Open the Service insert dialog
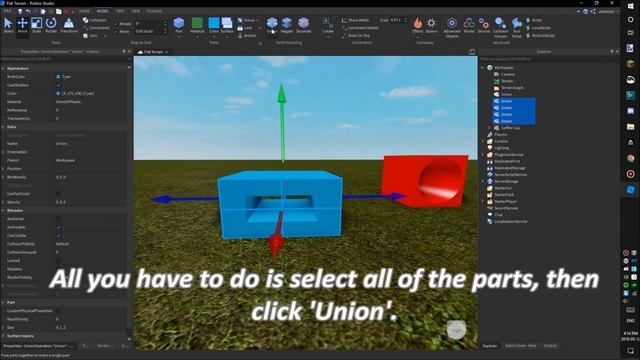Viewport: 640px width, 360px height. (x=484, y=25)
